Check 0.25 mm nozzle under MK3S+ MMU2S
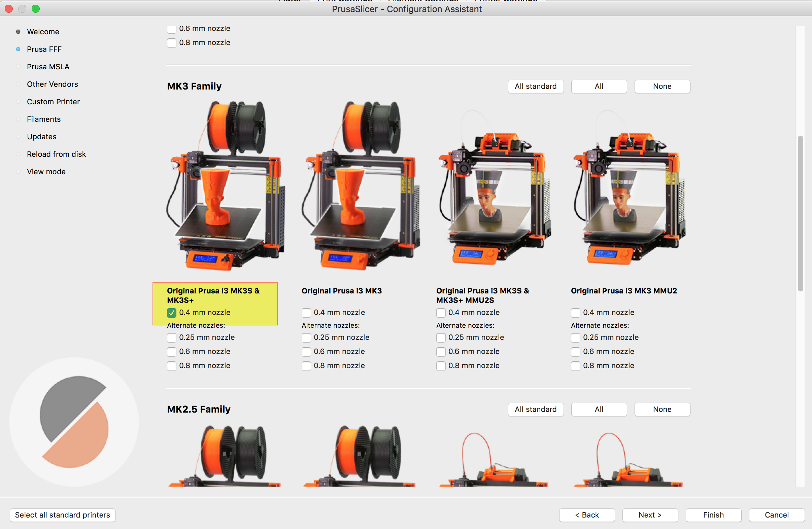 [441, 338]
